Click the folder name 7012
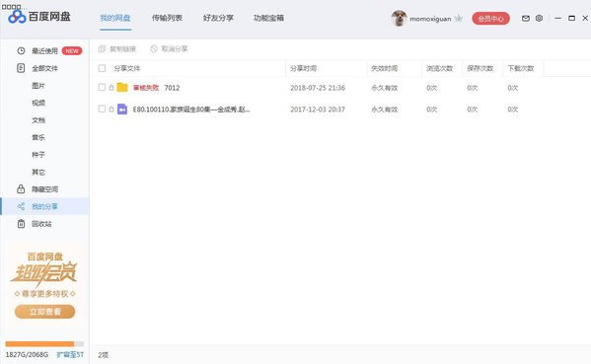The width and height of the screenshot is (591, 364). coord(172,88)
